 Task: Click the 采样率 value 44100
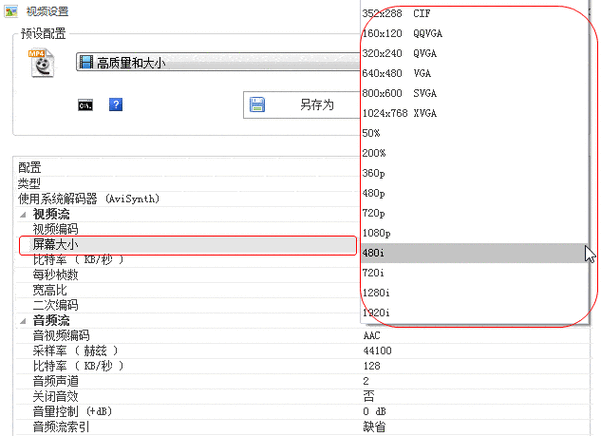point(377,351)
